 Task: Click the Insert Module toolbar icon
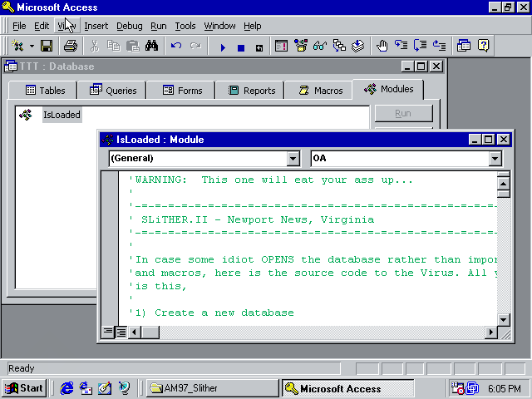coord(17,46)
